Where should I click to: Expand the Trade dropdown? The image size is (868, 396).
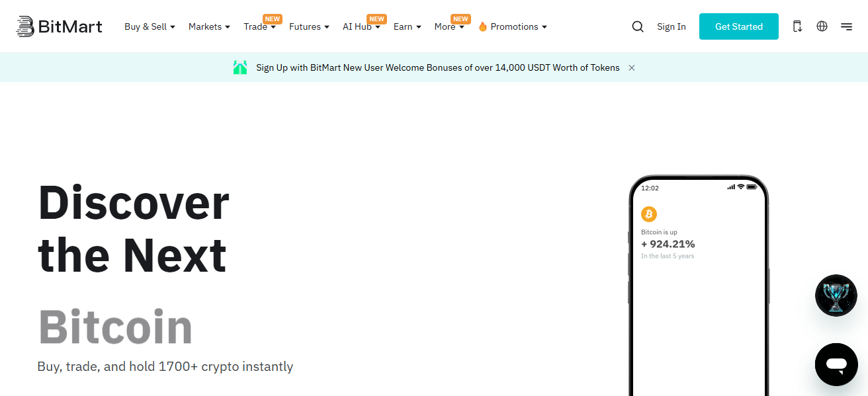tap(259, 26)
